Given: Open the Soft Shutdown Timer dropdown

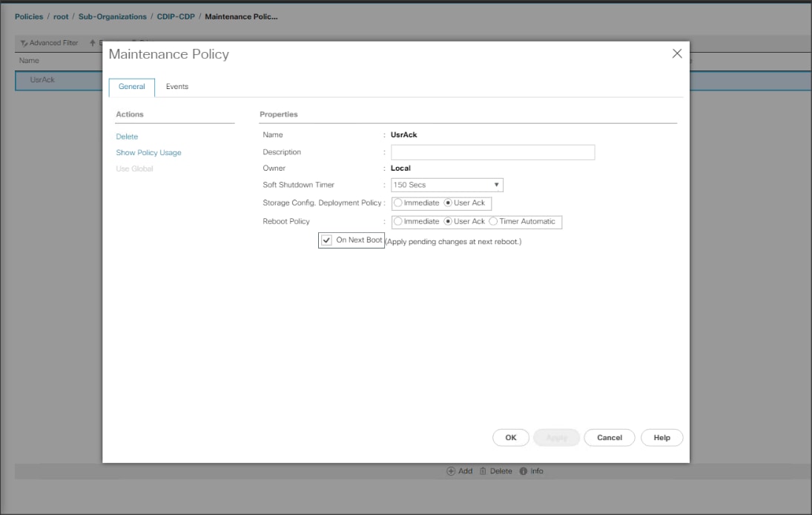Looking at the screenshot, I should (447, 185).
